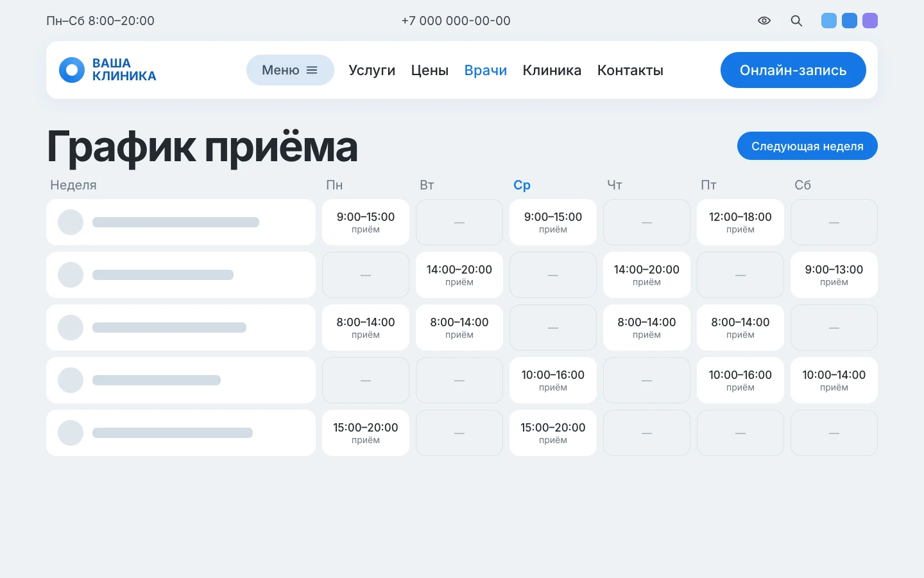Click the phone number +7 000 000-00-00
The width and height of the screenshot is (924, 578).
coord(456,21)
